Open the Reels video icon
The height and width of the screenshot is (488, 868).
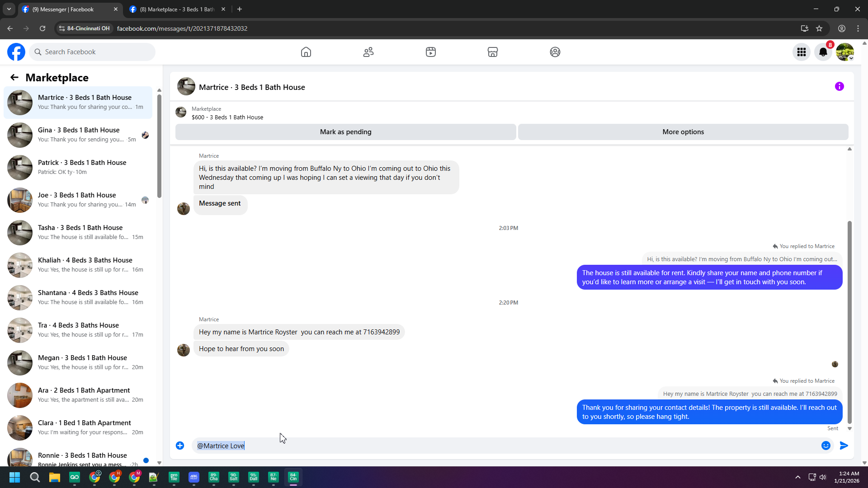(x=431, y=52)
